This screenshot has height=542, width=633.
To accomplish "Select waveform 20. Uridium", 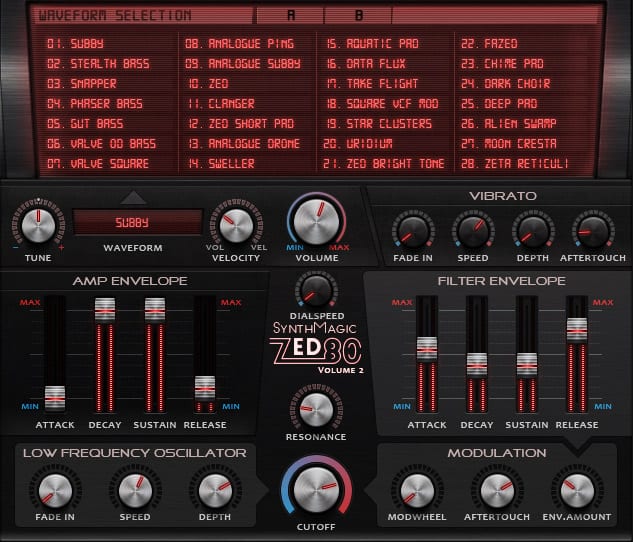I will click(358, 144).
